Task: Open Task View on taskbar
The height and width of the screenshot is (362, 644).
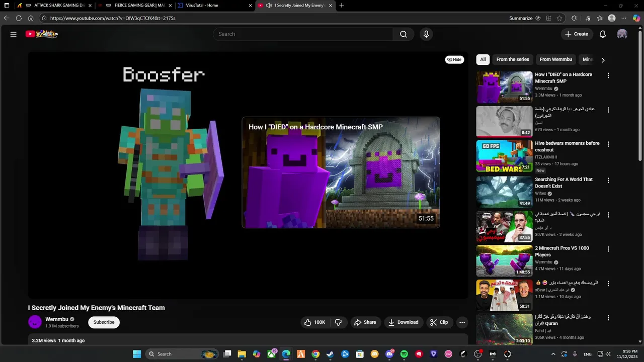Action: pyautogui.click(x=227, y=354)
